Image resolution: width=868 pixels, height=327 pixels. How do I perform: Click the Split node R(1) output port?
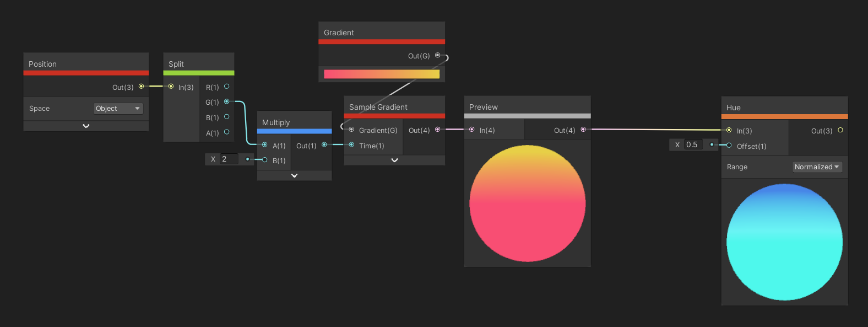tap(226, 87)
